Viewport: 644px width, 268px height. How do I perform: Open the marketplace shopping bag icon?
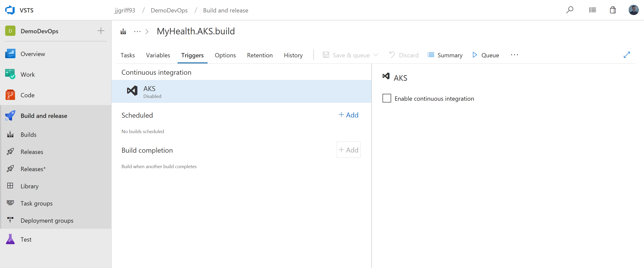click(x=612, y=10)
